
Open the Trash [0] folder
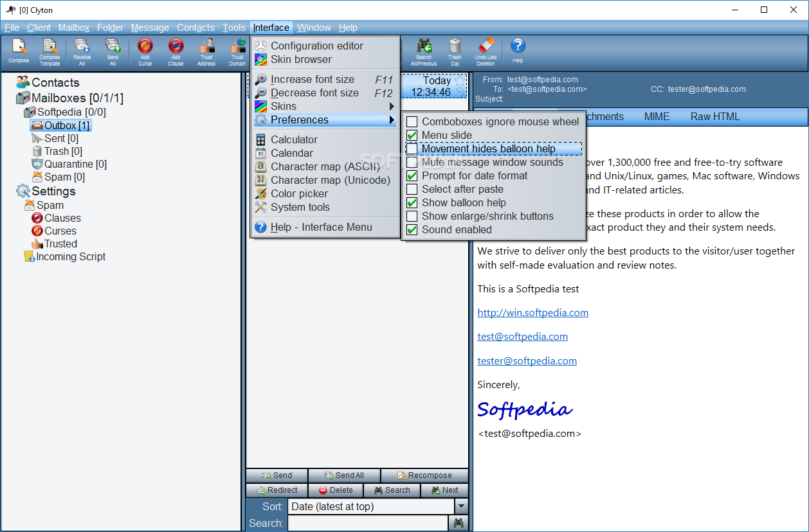(x=57, y=151)
